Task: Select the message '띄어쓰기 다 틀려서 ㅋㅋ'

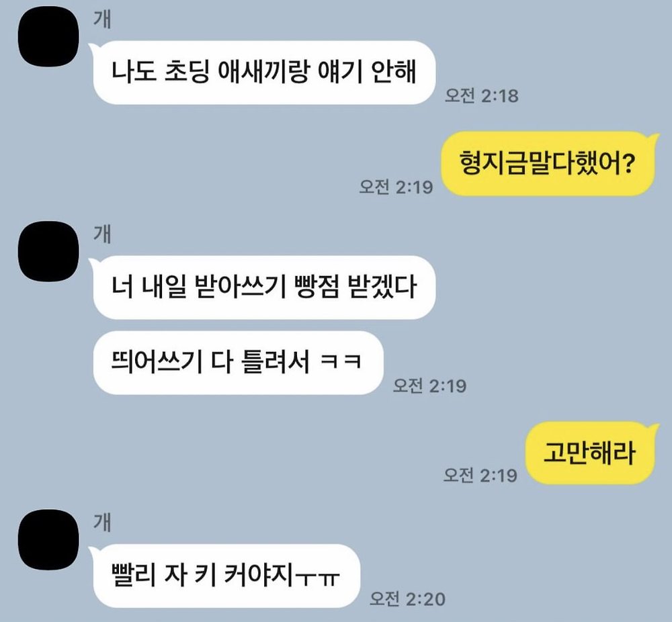Action: coord(239,363)
